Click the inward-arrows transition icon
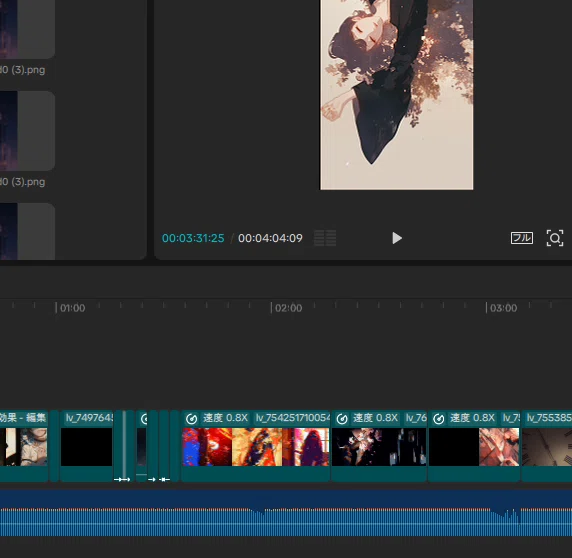Image resolution: width=572 pixels, height=558 pixels. [x=165, y=479]
